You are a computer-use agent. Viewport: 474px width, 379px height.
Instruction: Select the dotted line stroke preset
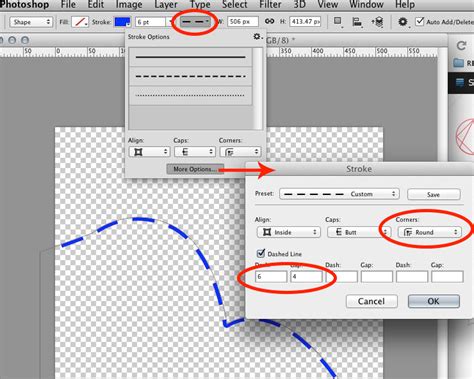190,96
